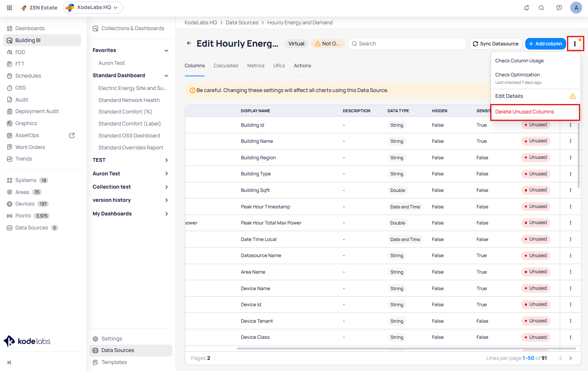Click the back arrow beside Edit title
The height and width of the screenshot is (371, 588).
coord(189,43)
